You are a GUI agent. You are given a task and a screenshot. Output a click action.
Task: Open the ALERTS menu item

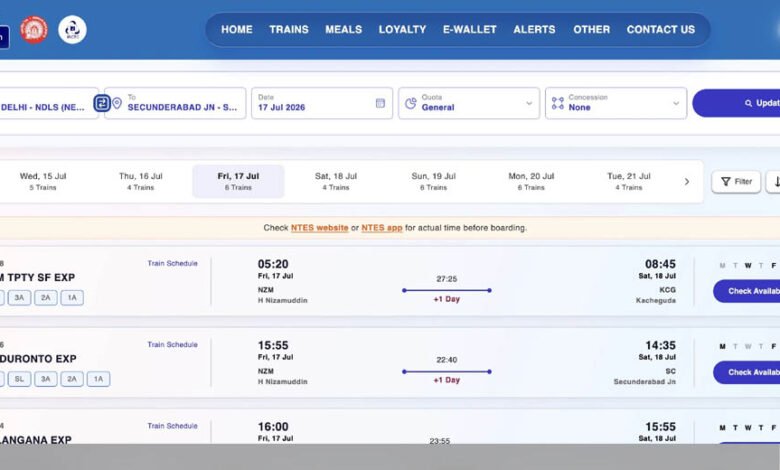point(534,29)
